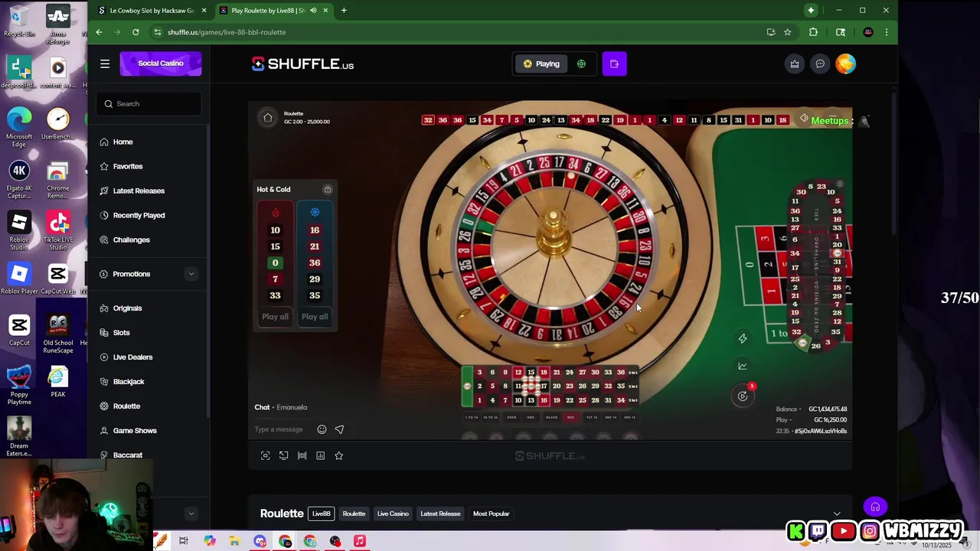Open the statistics chart icon in game
Viewport: 980px width, 551px height.
click(x=742, y=366)
